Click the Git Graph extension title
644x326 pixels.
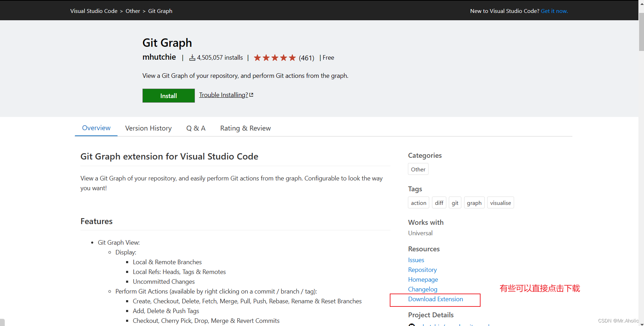pos(167,43)
